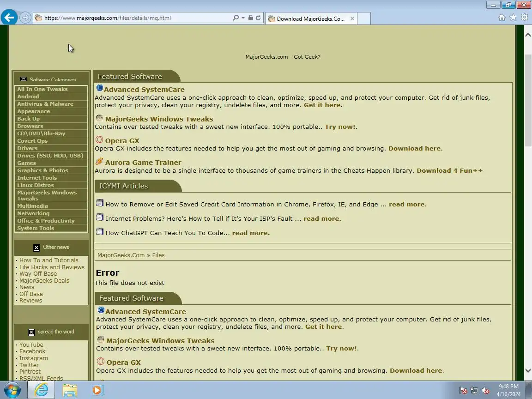Collapse the Software Categories panel icon

click(24, 79)
